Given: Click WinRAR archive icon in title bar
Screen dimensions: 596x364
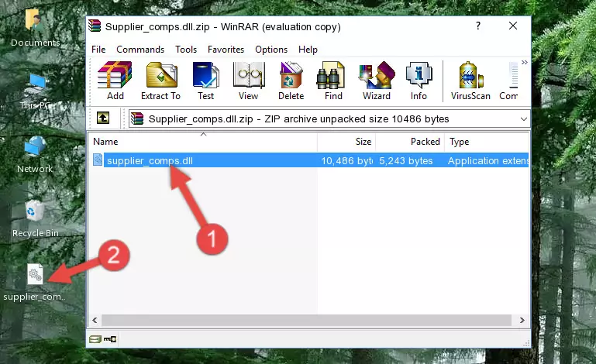Looking at the screenshot, I should (x=95, y=26).
